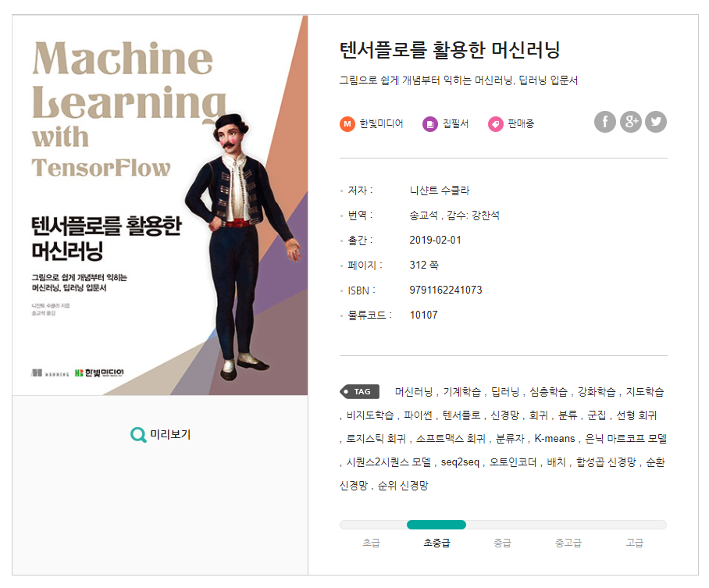Click the orange M publisher icon
Image resolution: width=709 pixels, height=588 pixels.
pyautogui.click(x=347, y=124)
